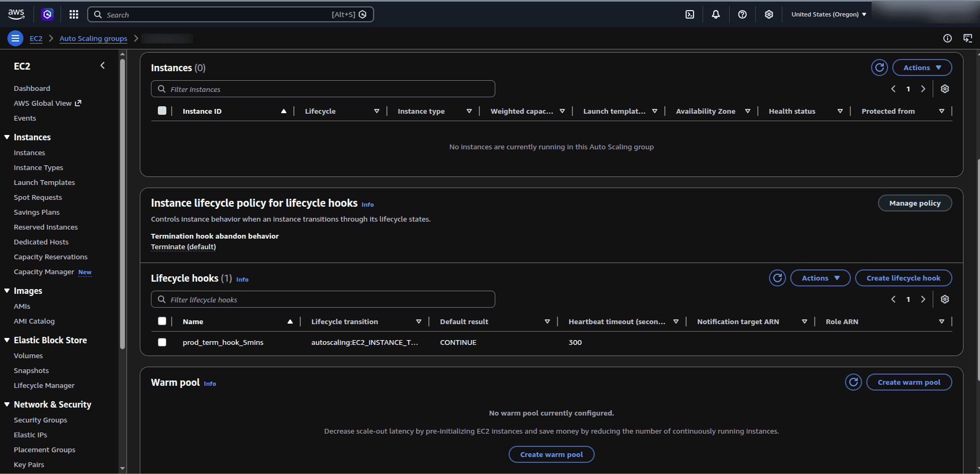The width and height of the screenshot is (980, 474).
Task: Open the Lifecycle hooks Actions dropdown
Action: tap(821, 278)
